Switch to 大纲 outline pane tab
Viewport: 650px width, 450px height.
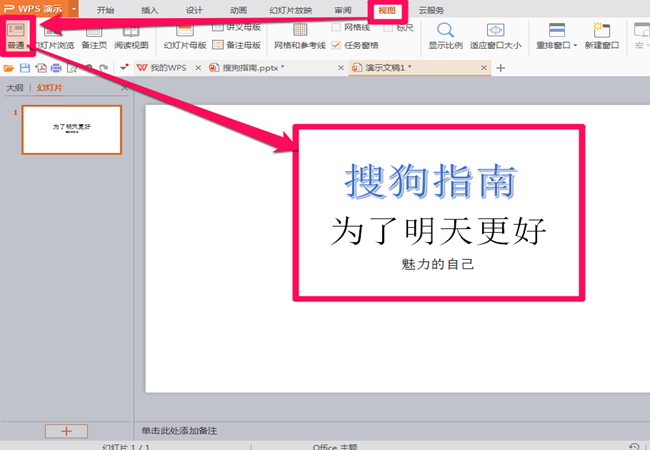point(15,88)
